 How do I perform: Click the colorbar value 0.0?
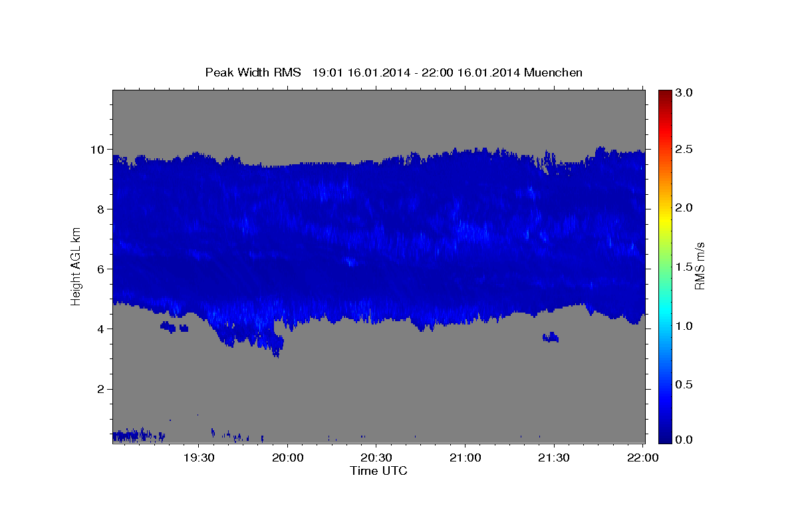[686, 440]
